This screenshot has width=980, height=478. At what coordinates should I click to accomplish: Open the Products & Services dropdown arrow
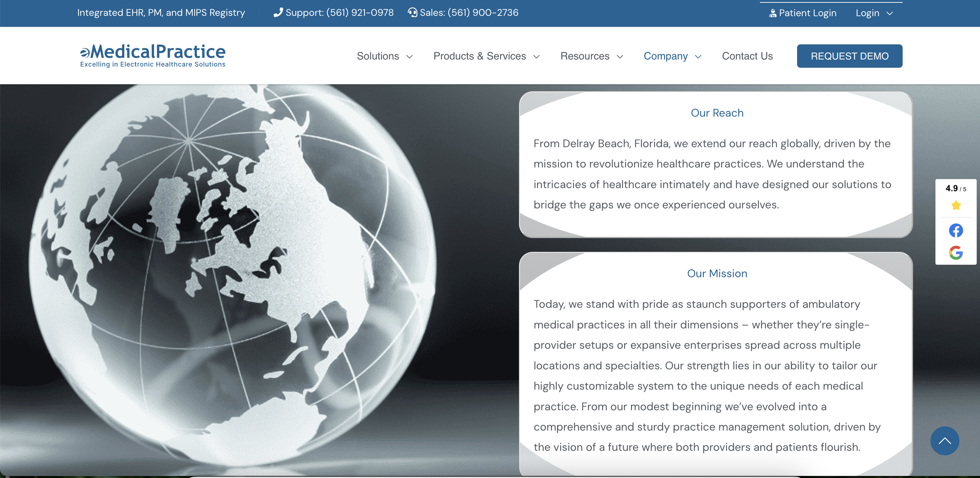(536, 57)
